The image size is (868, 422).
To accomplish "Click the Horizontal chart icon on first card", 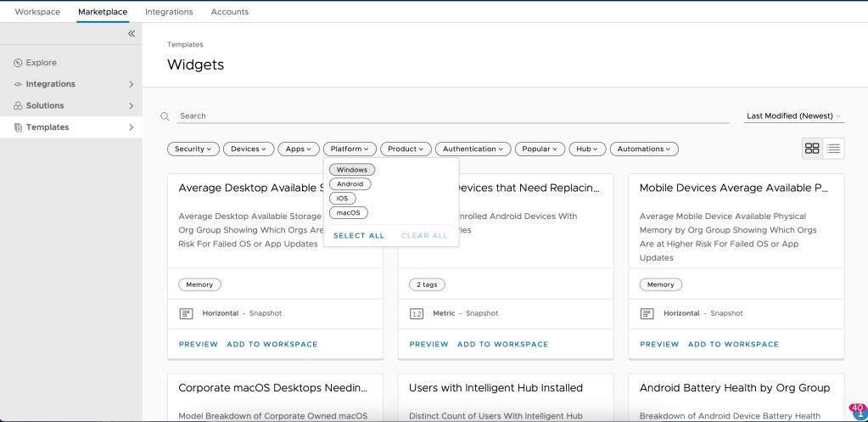I will click(x=187, y=313).
